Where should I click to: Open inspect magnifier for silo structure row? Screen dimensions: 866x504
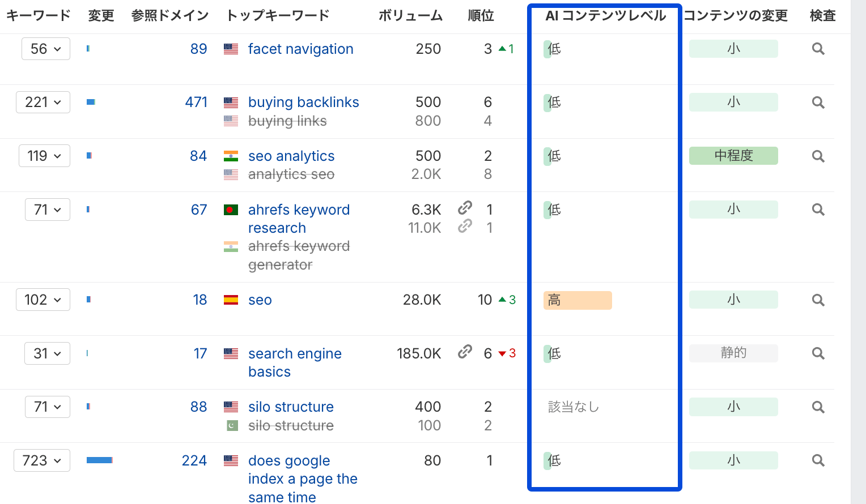pos(818,407)
